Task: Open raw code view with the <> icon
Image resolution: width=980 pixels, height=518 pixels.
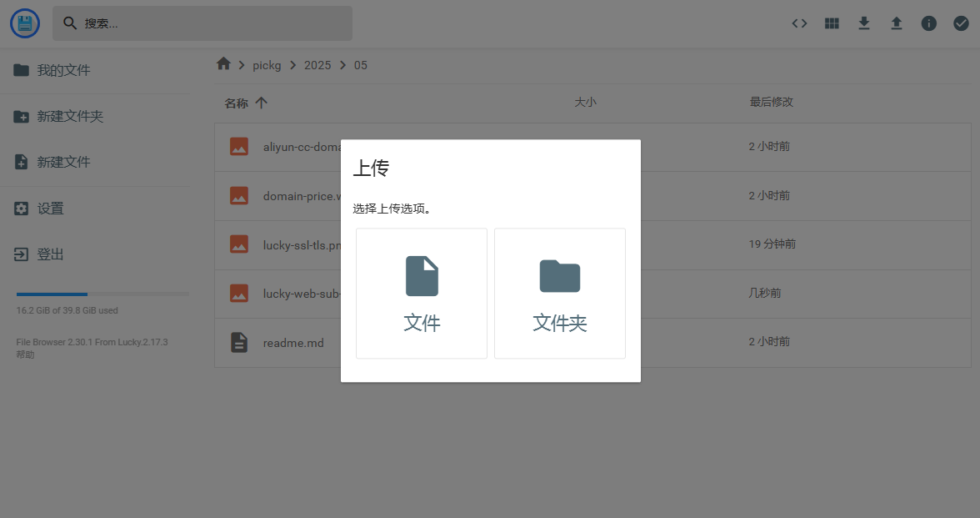Action: 799,23
